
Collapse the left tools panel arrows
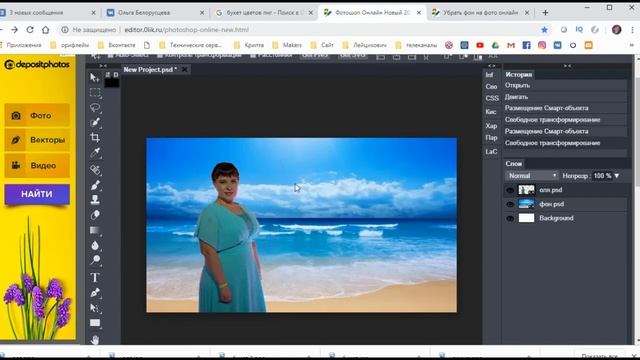[103, 66]
